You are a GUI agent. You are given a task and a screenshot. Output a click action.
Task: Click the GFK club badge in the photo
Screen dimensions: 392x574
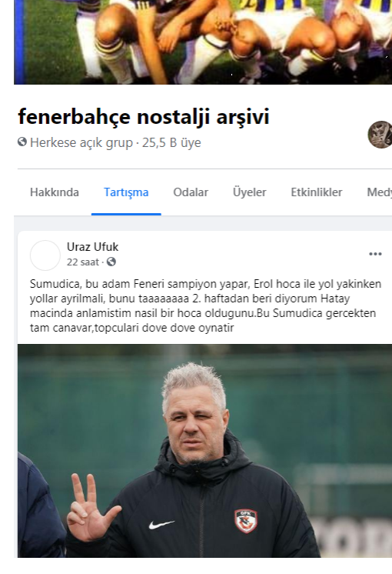[x=246, y=521]
